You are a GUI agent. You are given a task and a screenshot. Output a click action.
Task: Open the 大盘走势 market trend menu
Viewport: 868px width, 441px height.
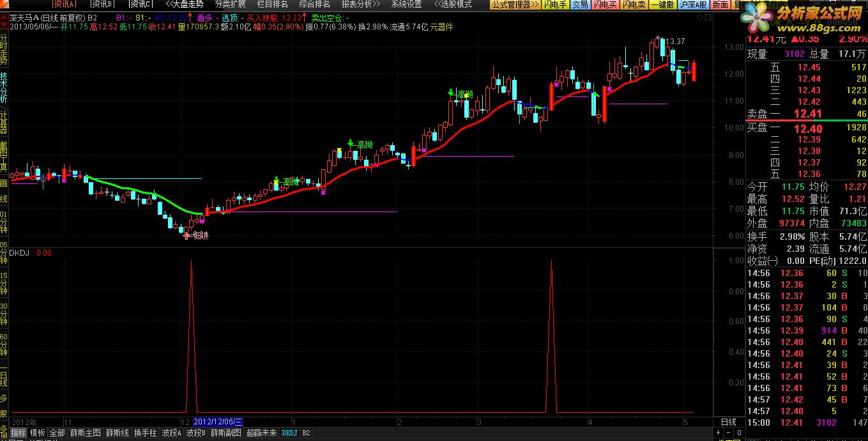pos(183,4)
